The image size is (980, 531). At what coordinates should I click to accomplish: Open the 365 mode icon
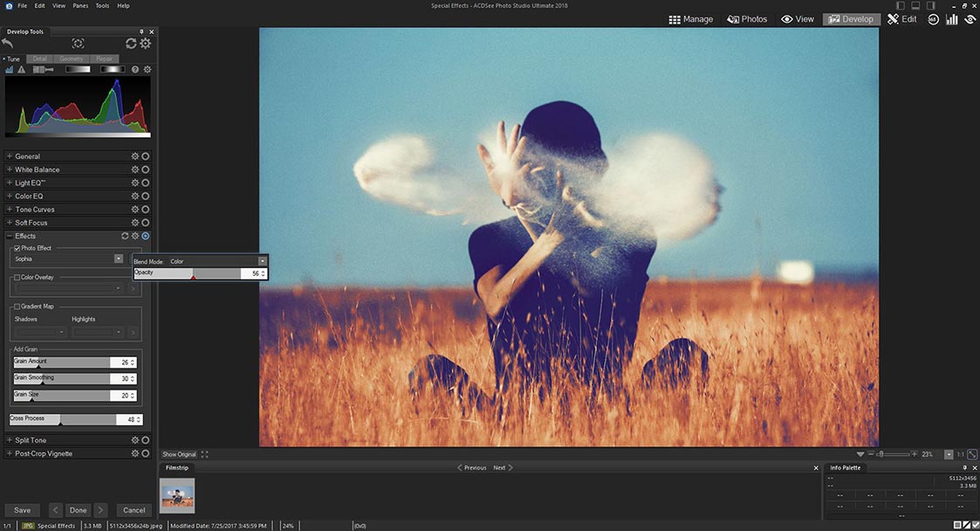click(933, 19)
